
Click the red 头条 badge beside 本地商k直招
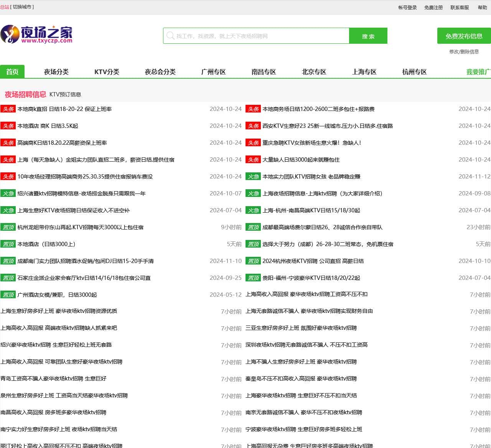pos(8,109)
